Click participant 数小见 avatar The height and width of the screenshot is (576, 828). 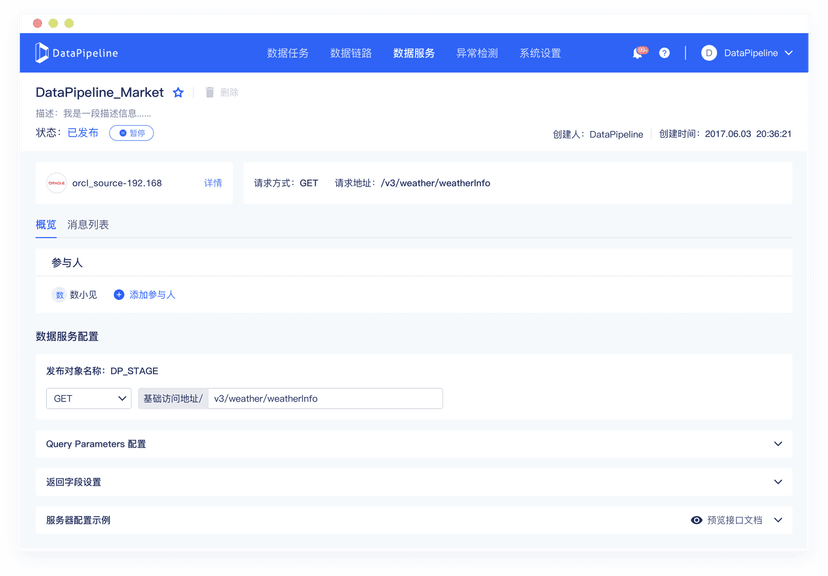(59, 295)
